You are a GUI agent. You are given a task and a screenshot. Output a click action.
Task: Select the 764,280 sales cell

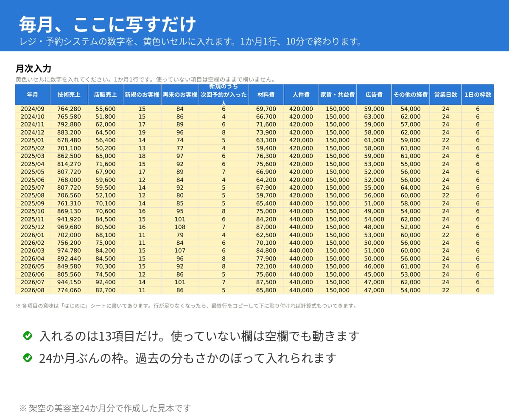[x=69, y=109]
